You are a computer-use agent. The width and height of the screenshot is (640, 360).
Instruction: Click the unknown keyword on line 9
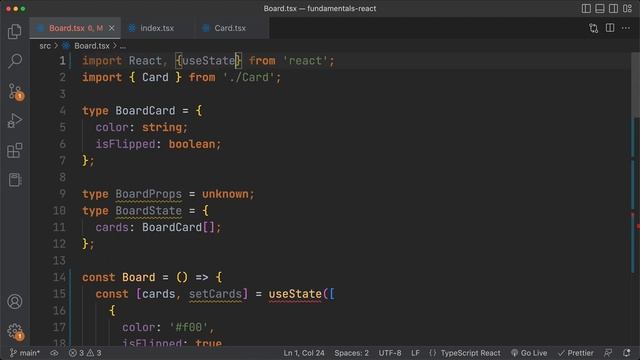point(225,194)
